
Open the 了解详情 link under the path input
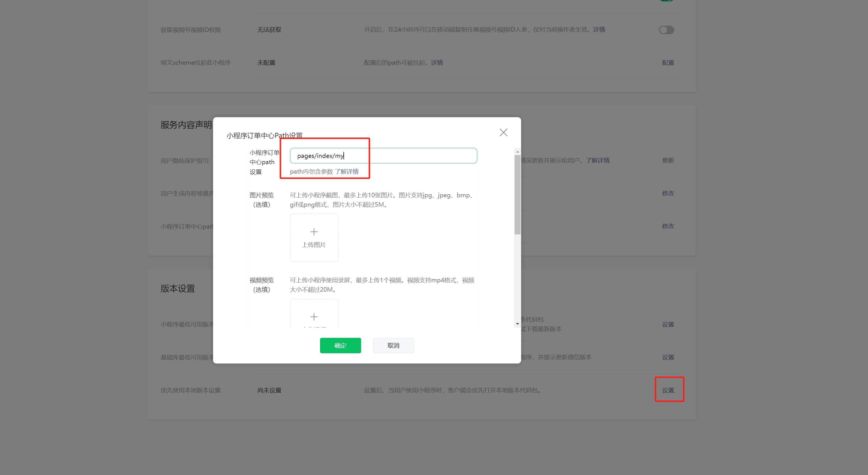[x=347, y=171]
